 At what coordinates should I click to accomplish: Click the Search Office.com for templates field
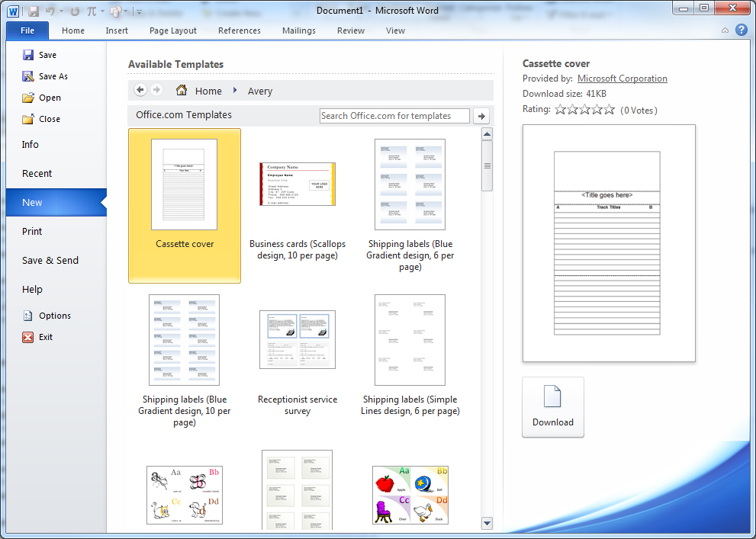[394, 116]
